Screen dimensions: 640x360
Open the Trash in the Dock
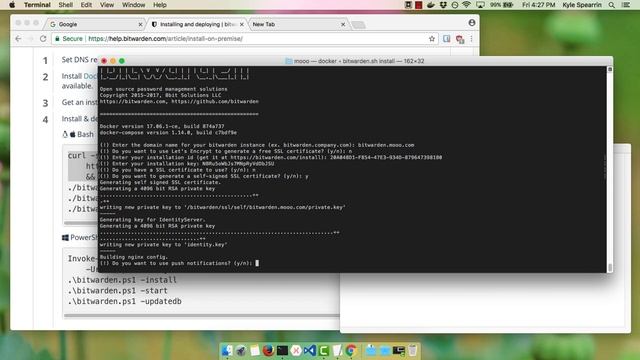coord(413,350)
